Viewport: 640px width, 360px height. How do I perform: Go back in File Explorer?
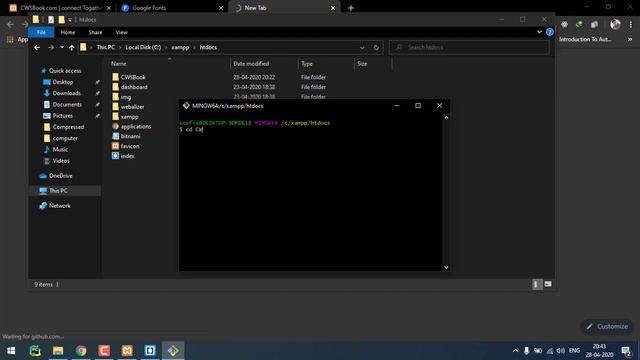point(37,47)
